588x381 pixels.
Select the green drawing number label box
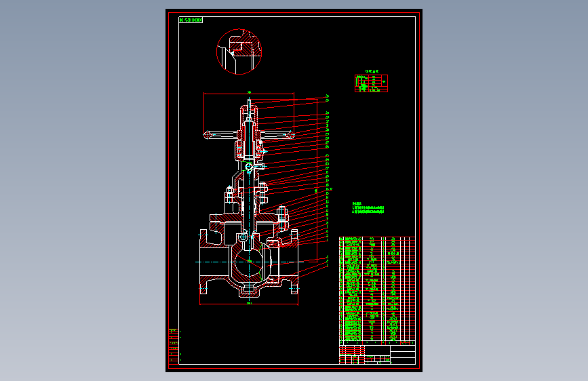tap(191, 20)
